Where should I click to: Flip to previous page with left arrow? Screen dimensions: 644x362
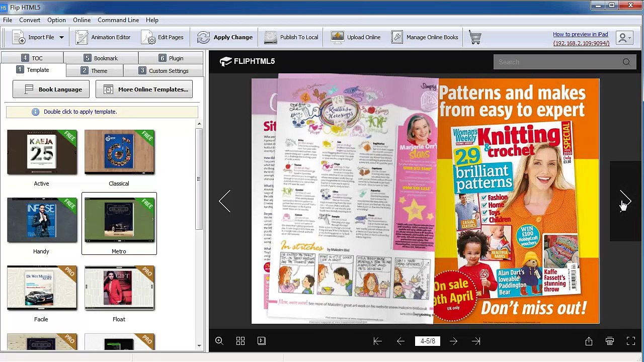click(x=224, y=202)
